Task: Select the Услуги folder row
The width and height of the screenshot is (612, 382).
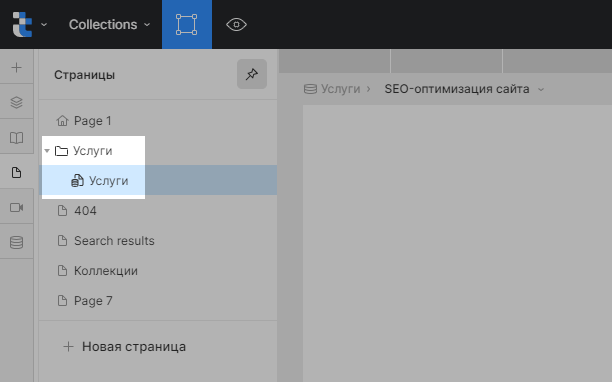Action: (x=158, y=151)
